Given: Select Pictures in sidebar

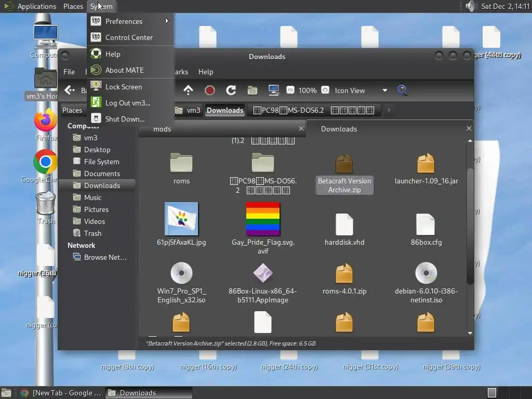Looking at the screenshot, I should [x=98, y=209].
